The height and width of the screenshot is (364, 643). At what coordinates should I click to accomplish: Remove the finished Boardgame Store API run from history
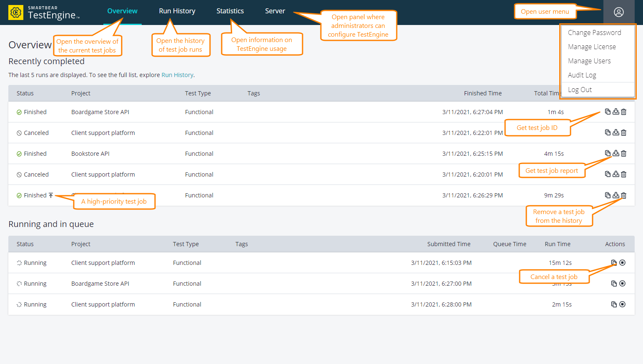click(x=623, y=112)
